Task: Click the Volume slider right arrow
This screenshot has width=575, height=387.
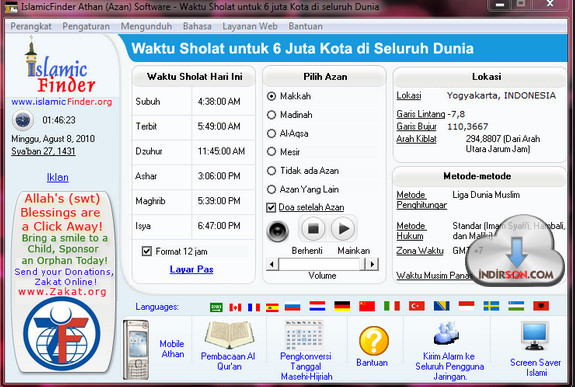Action: pyautogui.click(x=373, y=264)
